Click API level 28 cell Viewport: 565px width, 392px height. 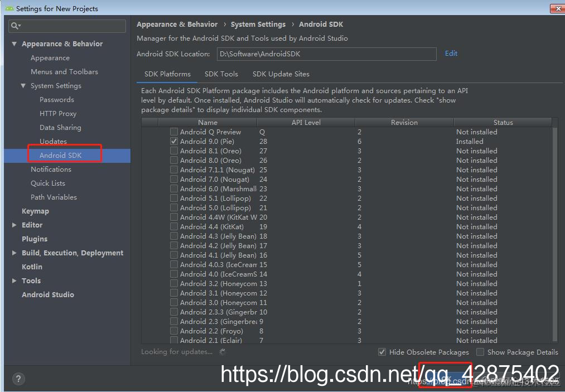(263, 141)
